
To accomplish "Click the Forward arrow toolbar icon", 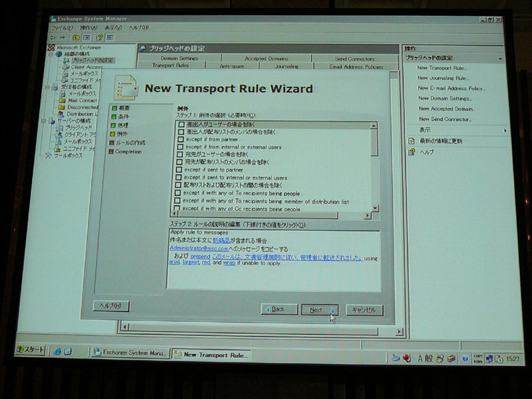I will (63, 37).
